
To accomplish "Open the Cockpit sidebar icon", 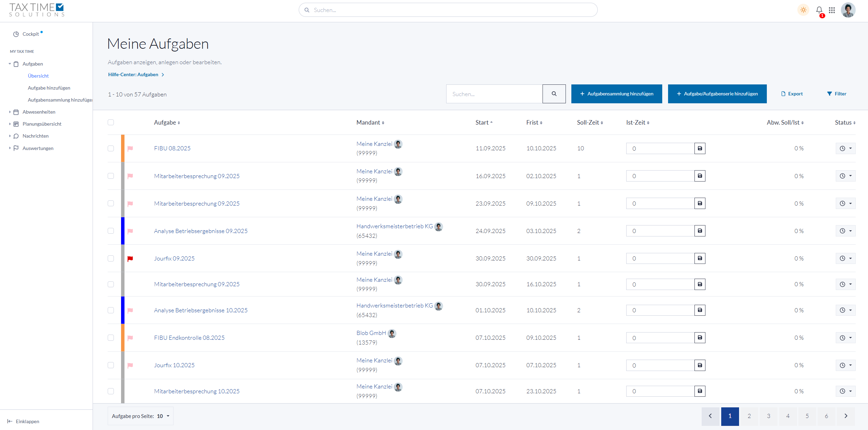I will (x=16, y=34).
